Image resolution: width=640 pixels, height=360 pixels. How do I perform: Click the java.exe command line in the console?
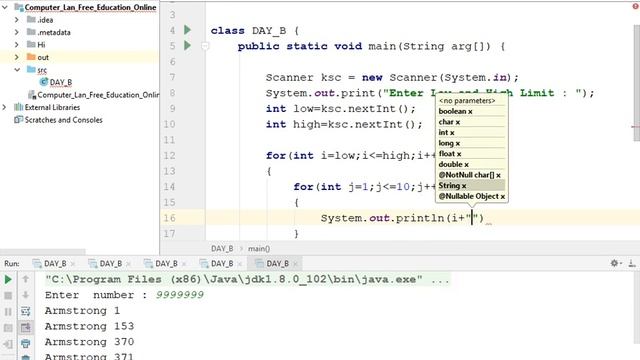[247, 280]
